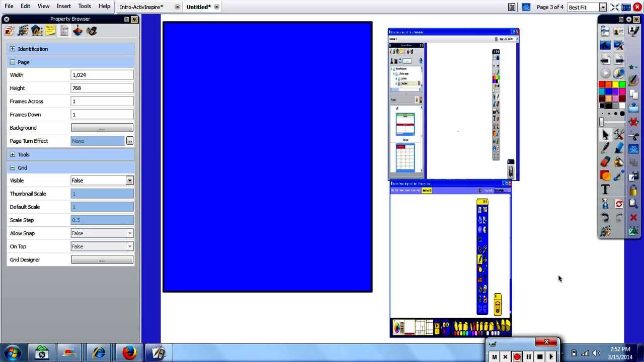Click the Width input field
This screenshot has height=362, width=644.
pos(102,75)
